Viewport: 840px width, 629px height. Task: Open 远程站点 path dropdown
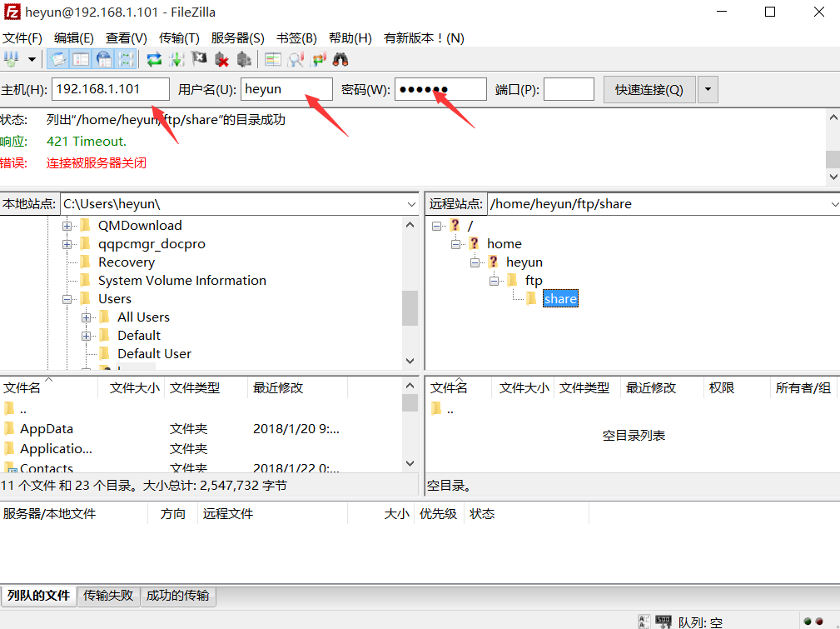click(x=833, y=204)
